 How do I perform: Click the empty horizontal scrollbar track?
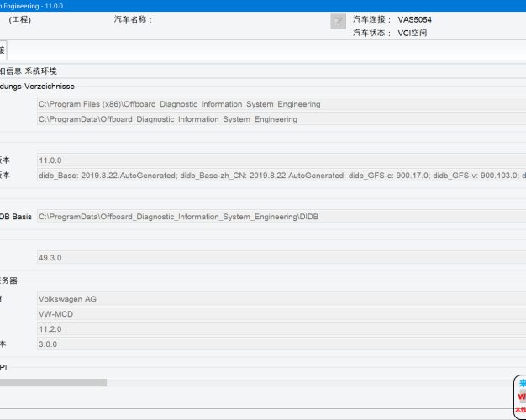coord(302,382)
